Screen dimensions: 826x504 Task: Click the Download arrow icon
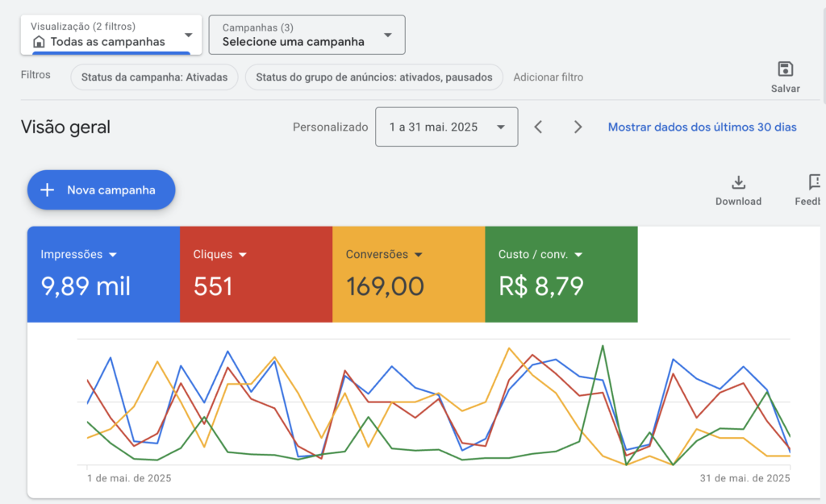739,183
